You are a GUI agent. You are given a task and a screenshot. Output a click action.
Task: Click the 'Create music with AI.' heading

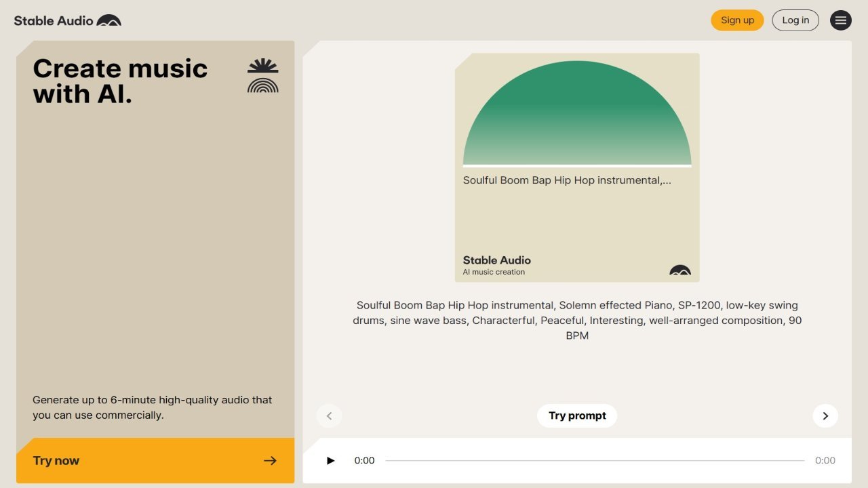point(120,81)
